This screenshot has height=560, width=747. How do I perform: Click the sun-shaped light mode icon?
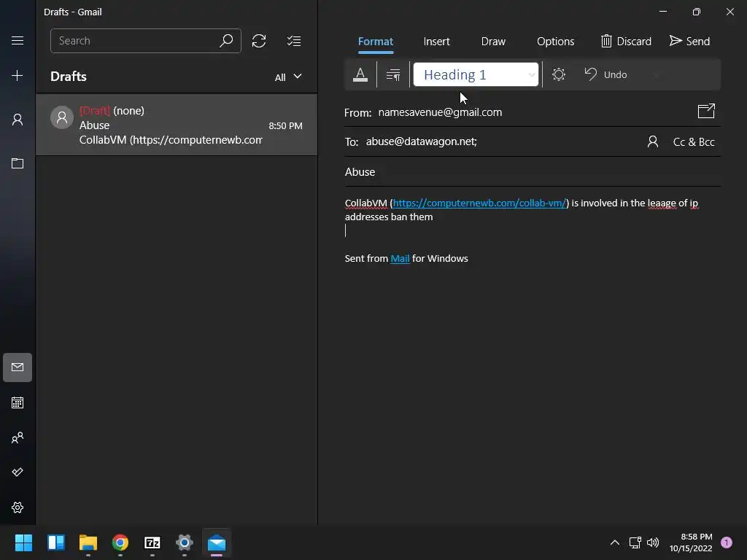pyautogui.click(x=558, y=74)
